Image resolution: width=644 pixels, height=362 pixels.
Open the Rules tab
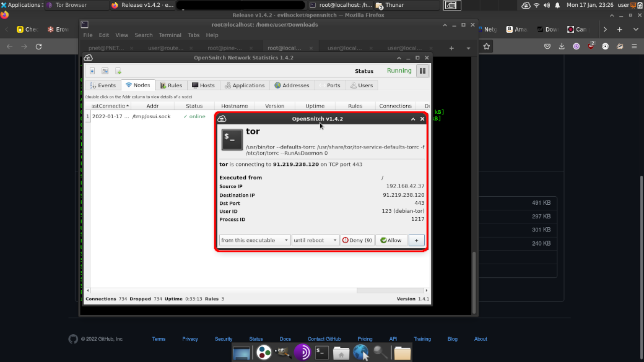[x=171, y=85]
